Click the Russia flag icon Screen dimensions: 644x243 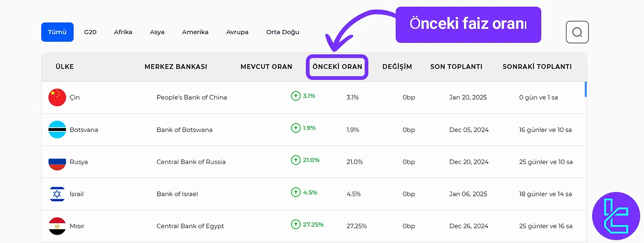pyautogui.click(x=57, y=162)
